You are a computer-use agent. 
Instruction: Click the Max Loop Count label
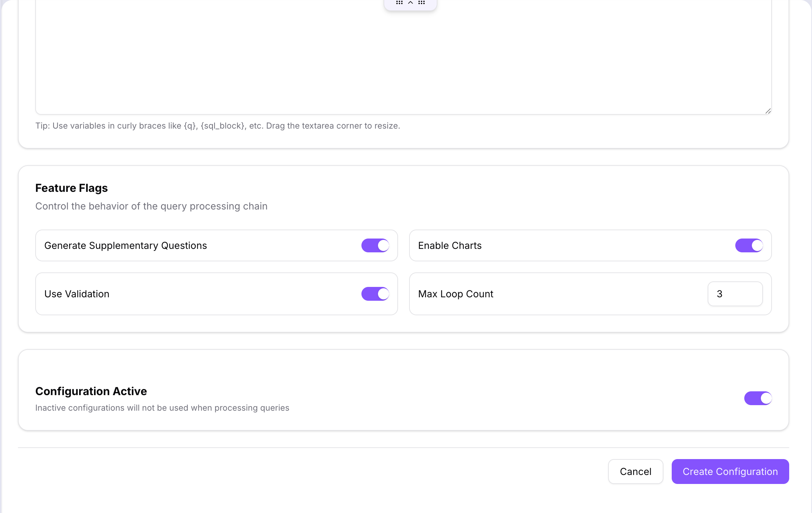click(x=455, y=293)
